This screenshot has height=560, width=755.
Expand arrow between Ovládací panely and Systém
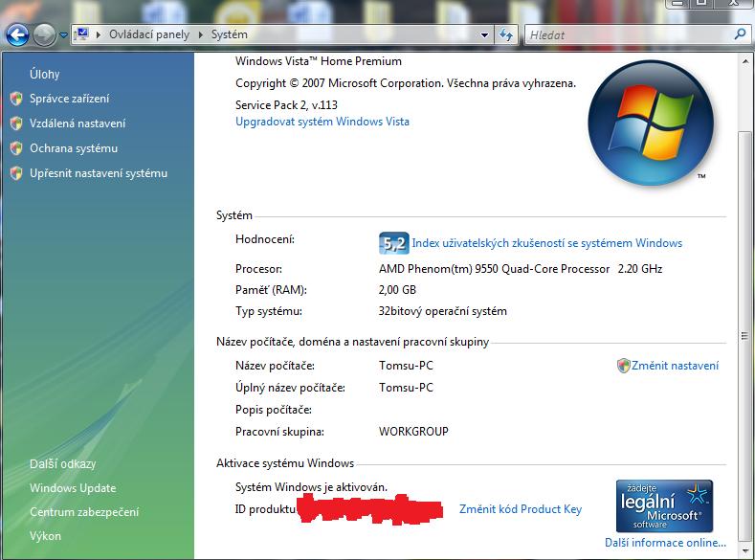201,34
